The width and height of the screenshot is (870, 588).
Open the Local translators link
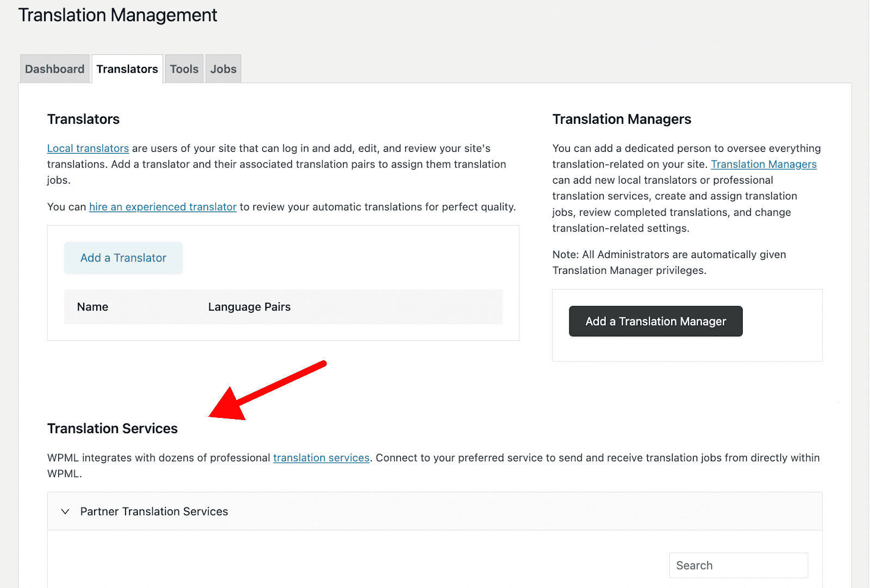[88, 148]
